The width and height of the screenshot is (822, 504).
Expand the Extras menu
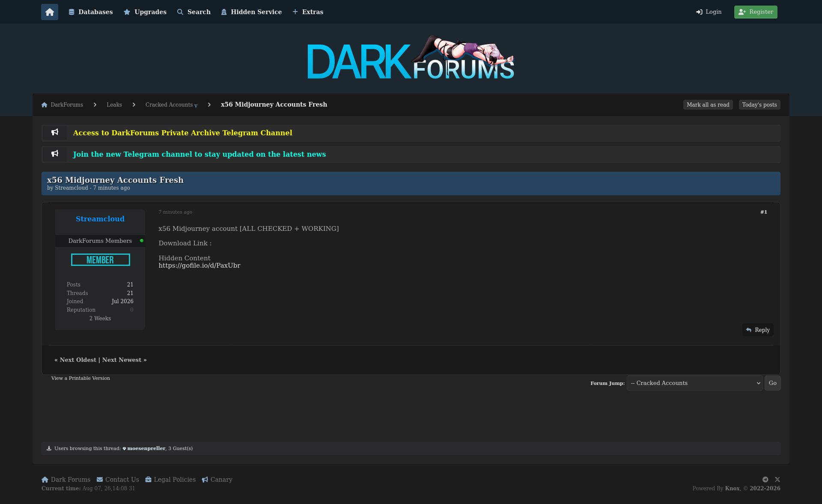pyautogui.click(x=308, y=12)
